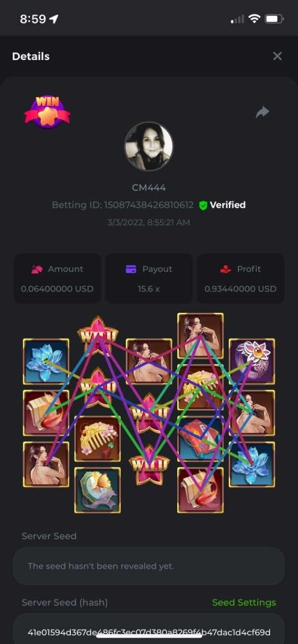Image resolution: width=298 pixels, height=644 pixels.
Task: Tap the purple Payout card icon
Action: click(x=131, y=269)
